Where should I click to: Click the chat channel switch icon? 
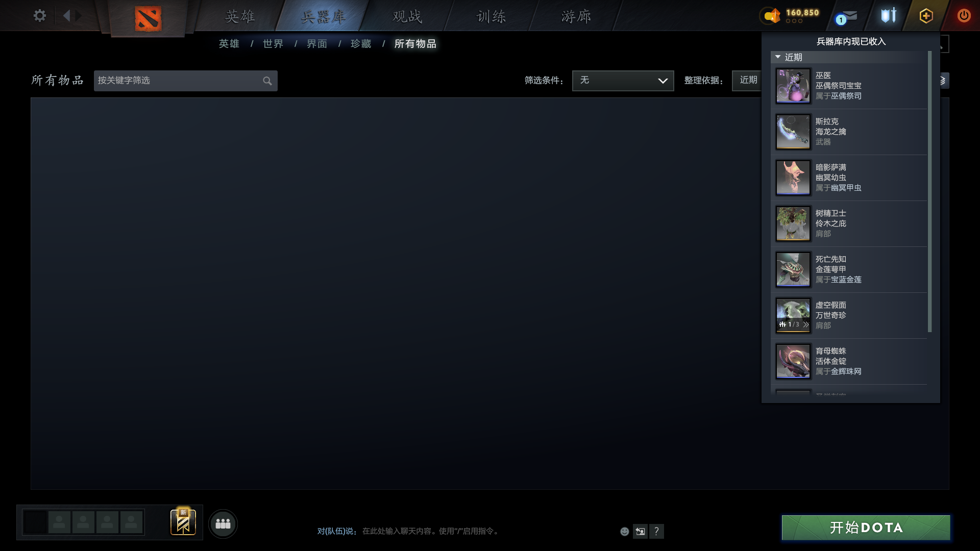tap(640, 532)
